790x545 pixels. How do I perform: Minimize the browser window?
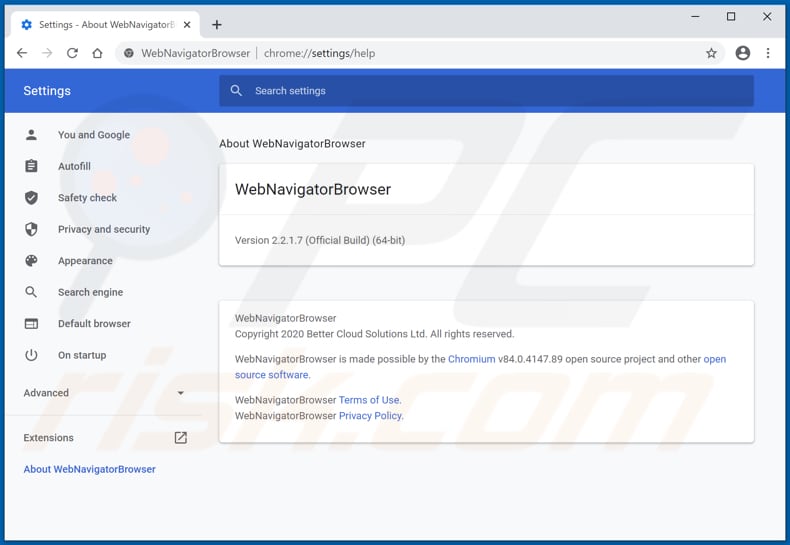pos(695,17)
